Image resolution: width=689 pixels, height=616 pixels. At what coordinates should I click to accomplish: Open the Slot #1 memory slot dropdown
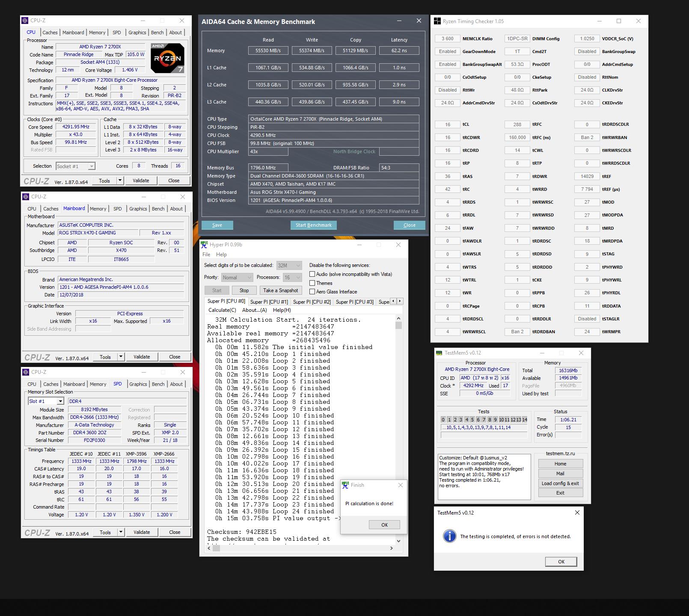(x=46, y=401)
